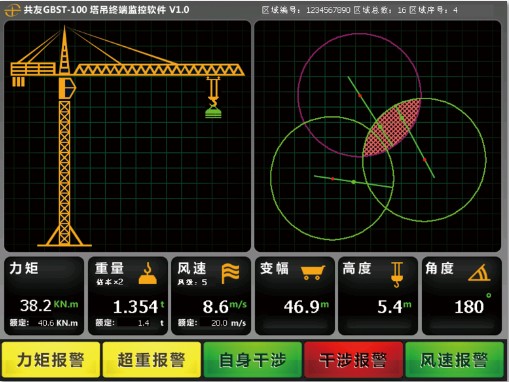Select the 超重报警 overweight alarm button

click(152, 360)
